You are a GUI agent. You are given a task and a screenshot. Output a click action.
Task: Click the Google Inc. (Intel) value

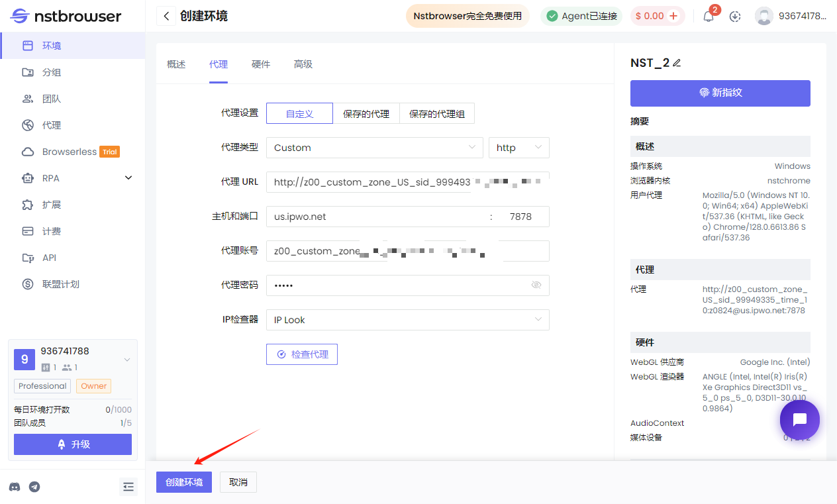(775, 362)
